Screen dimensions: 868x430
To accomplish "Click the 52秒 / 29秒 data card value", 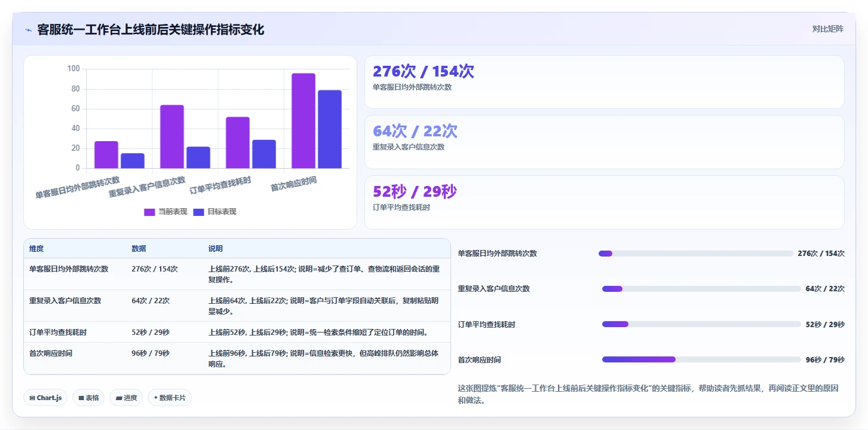I will point(415,191).
